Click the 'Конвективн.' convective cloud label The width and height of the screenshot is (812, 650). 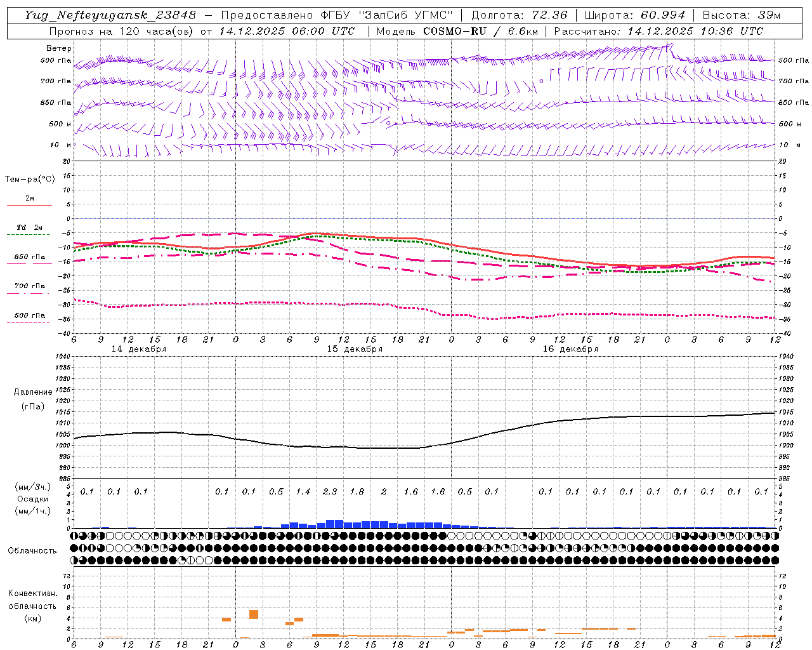33,594
